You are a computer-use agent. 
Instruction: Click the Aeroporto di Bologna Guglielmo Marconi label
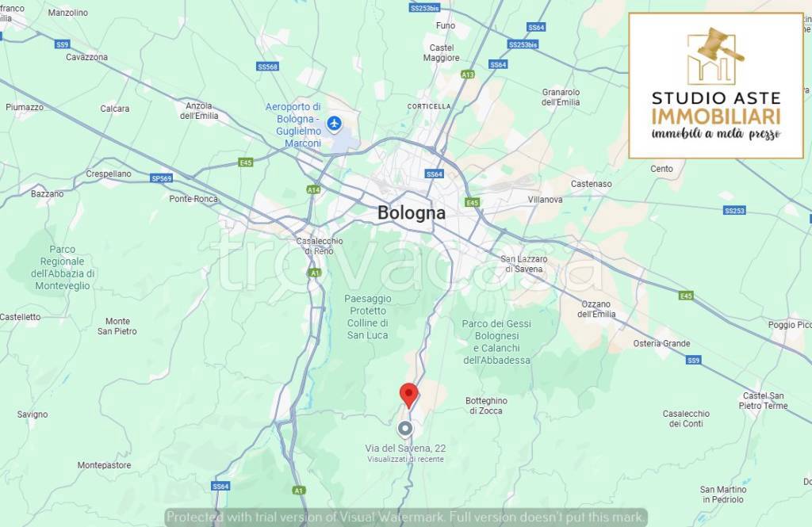[x=293, y=124]
